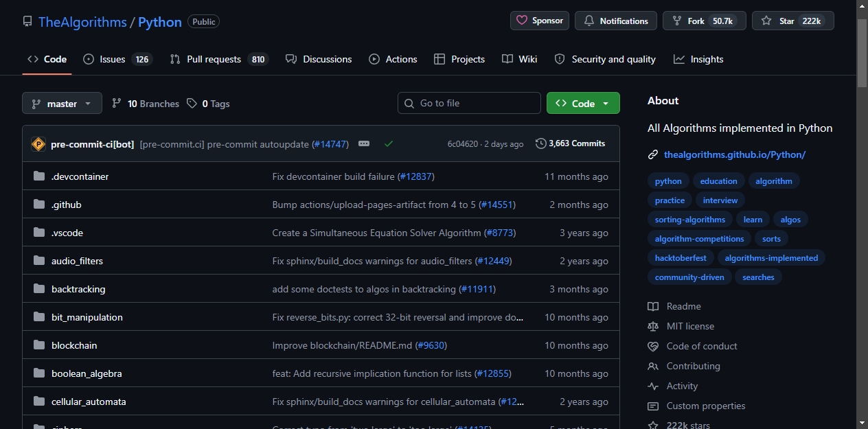Viewport: 868px width, 429px height.
Task: Expand the green Code dropdown button
Action: (x=583, y=103)
